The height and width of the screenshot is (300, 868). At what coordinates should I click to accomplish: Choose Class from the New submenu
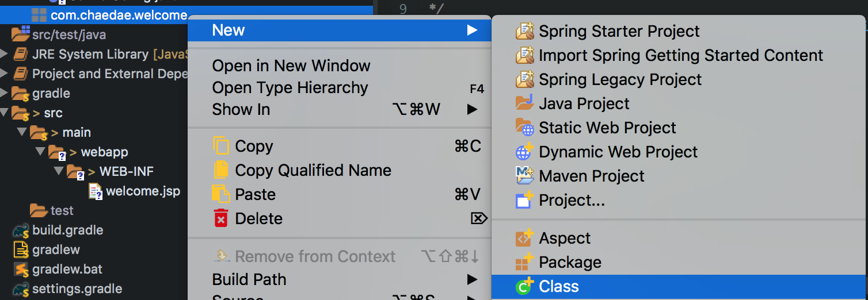click(558, 287)
